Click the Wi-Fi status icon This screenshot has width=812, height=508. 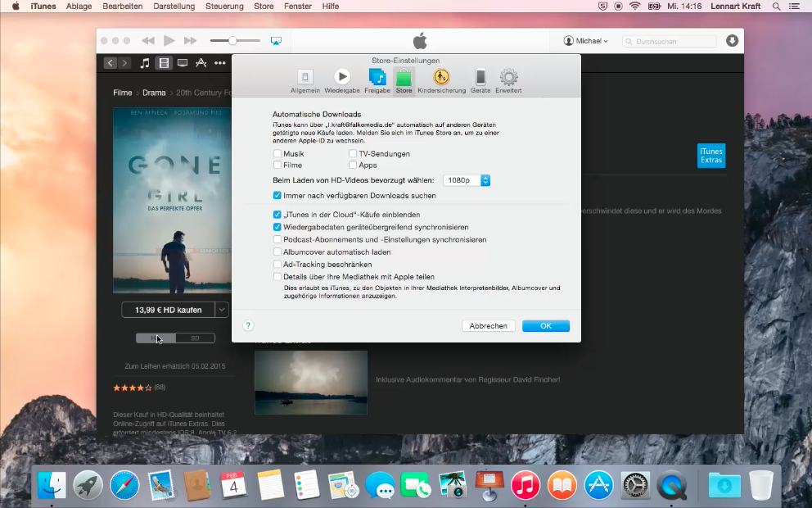(635, 7)
